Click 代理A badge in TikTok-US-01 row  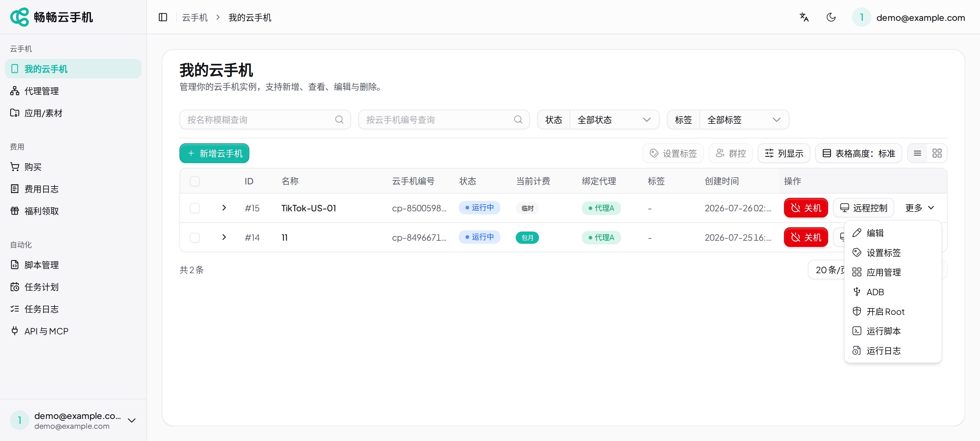601,208
